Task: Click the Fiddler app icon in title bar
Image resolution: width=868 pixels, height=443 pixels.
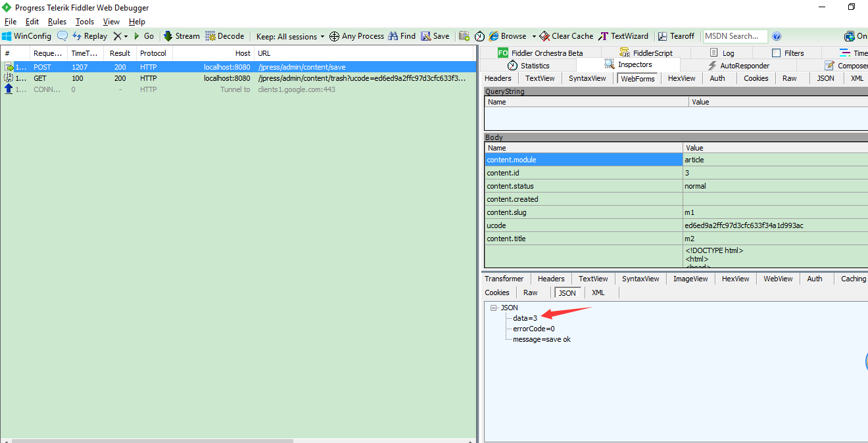Action: point(7,7)
